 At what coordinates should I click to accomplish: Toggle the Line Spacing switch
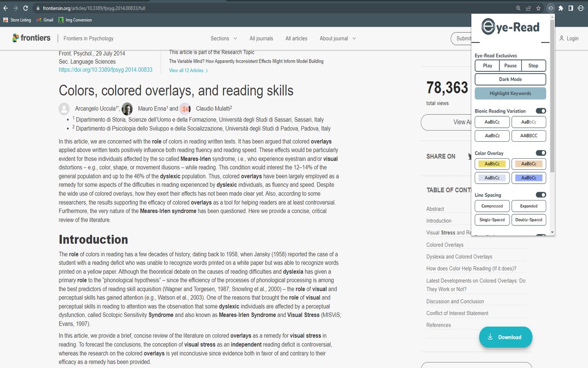click(x=541, y=195)
